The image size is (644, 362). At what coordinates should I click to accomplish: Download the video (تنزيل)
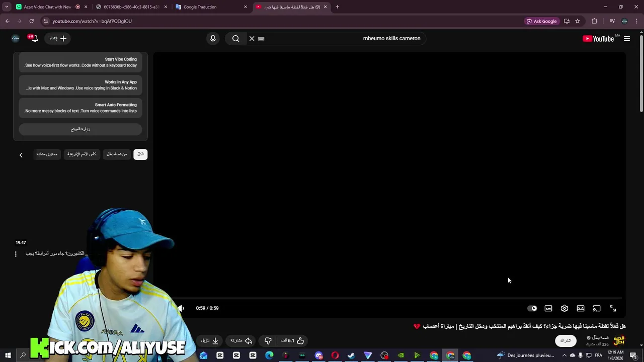pos(210,340)
